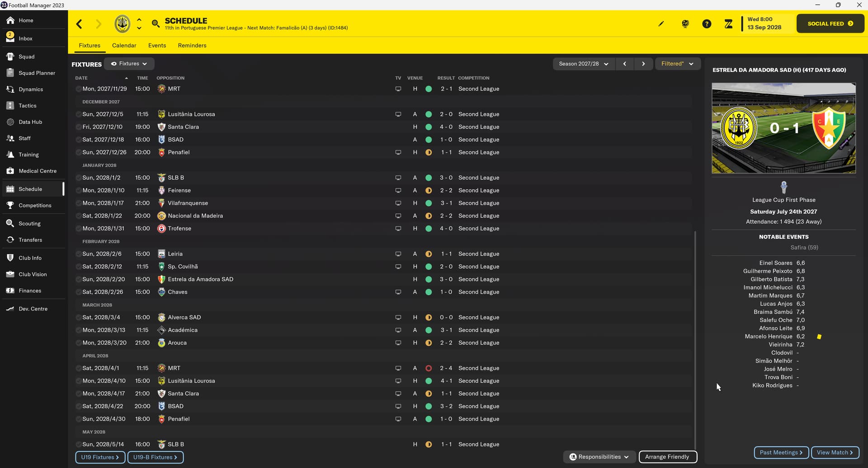
Task: Select checkbox for Alverca SAD fixture
Action: pyautogui.click(x=79, y=317)
